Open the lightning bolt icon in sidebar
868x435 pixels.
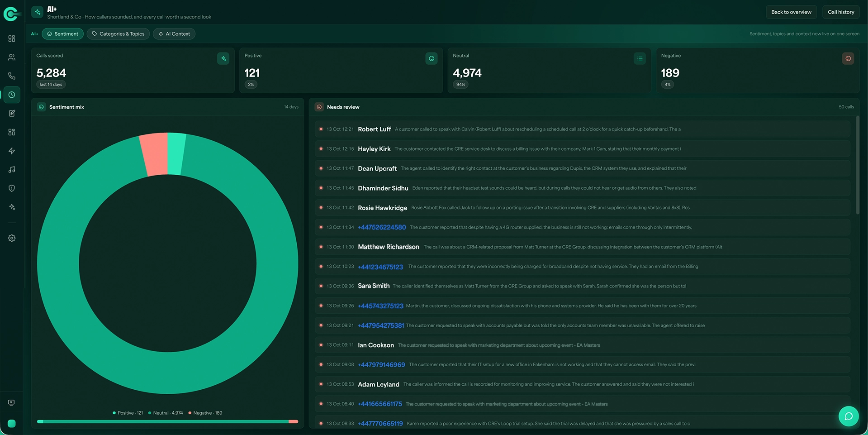click(x=12, y=151)
